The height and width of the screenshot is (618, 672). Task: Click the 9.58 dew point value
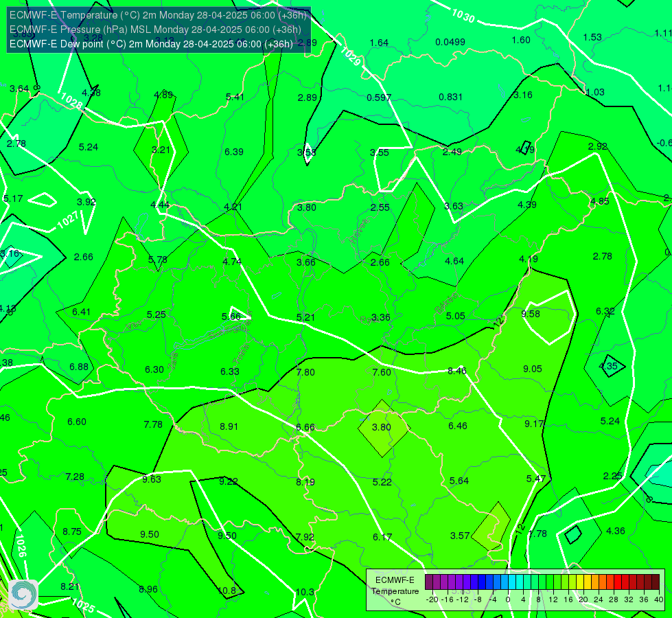pos(531,314)
